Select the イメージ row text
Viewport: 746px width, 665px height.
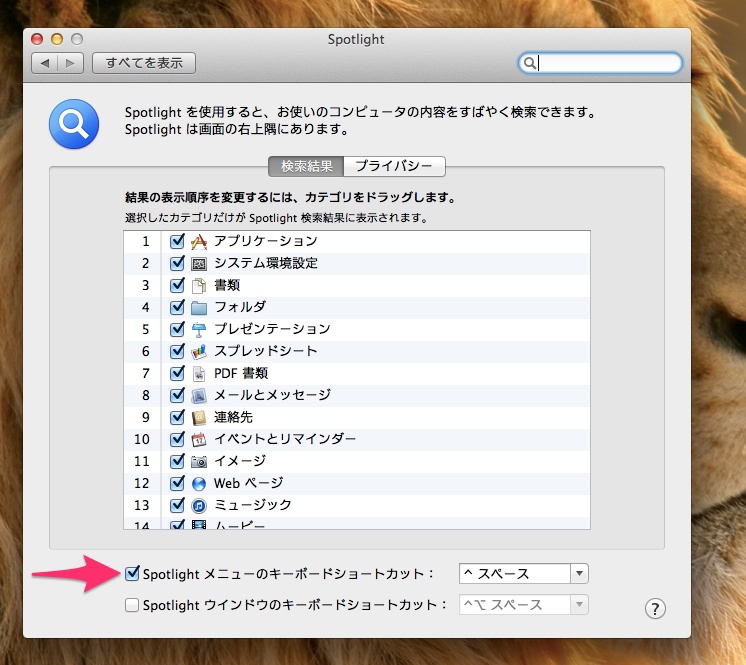(240, 461)
